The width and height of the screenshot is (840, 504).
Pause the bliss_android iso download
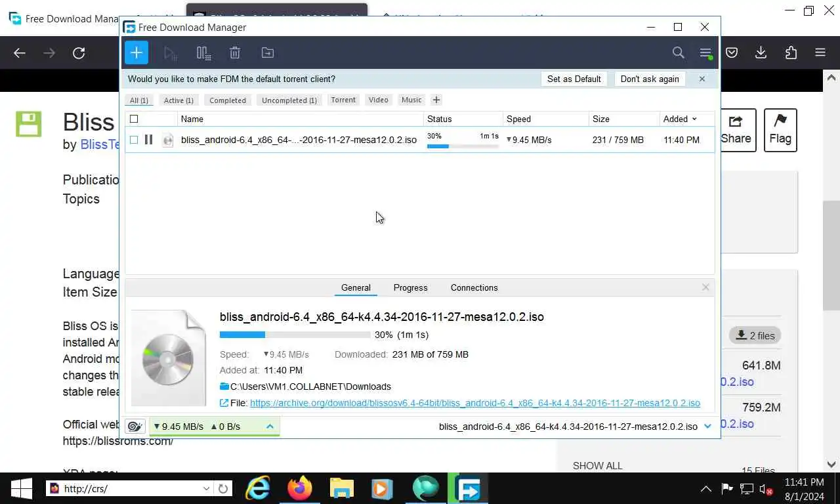[x=148, y=140]
